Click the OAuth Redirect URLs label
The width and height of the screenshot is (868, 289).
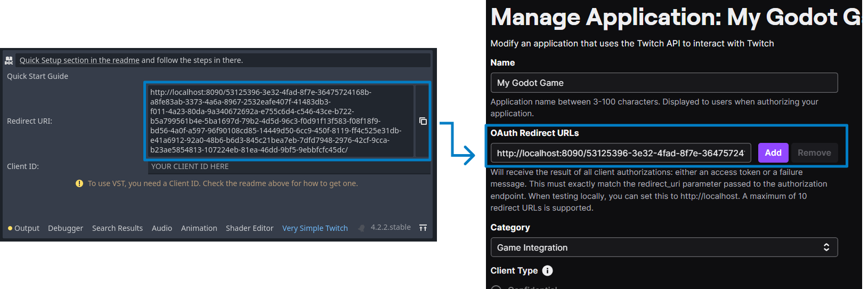[534, 133]
